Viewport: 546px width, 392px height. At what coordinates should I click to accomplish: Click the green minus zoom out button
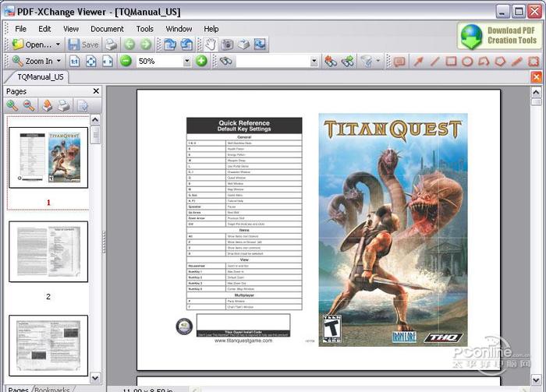[126, 62]
